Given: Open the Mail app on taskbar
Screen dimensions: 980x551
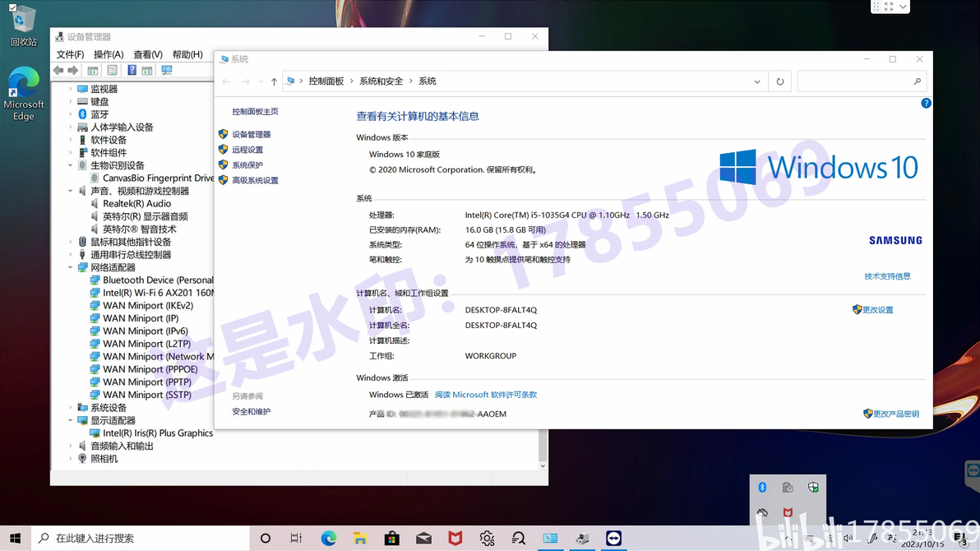Looking at the screenshot, I should coord(423,538).
